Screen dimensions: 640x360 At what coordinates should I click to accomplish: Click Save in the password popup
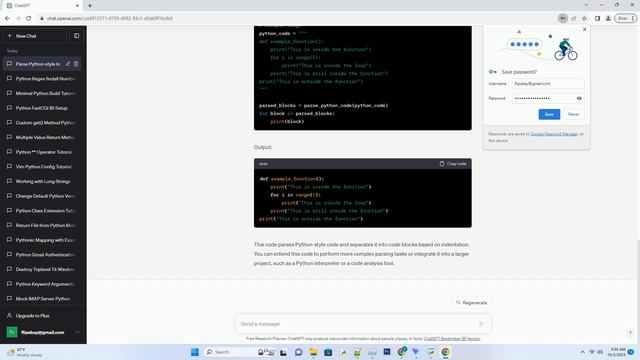click(549, 114)
